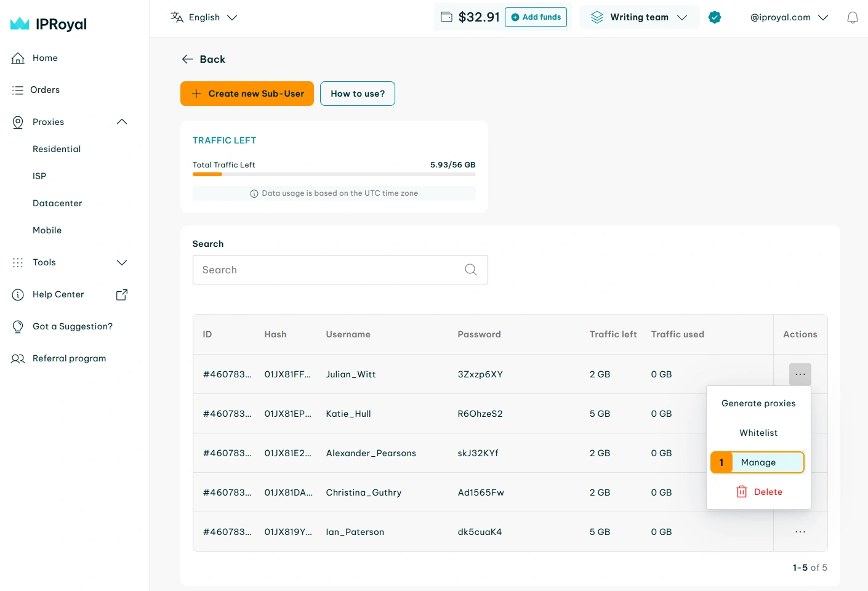The width and height of the screenshot is (868, 591).
Task: Click password dk5cuaK4
Action: click(480, 532)
